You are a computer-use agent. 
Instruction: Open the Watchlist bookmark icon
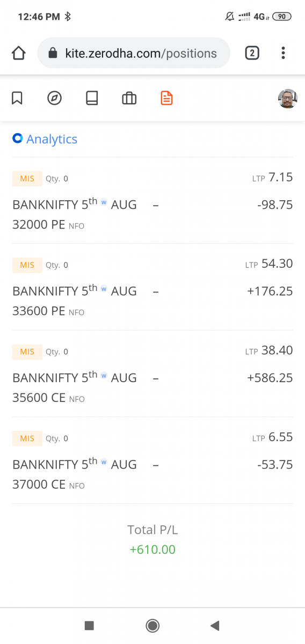(x=17, y=98)
